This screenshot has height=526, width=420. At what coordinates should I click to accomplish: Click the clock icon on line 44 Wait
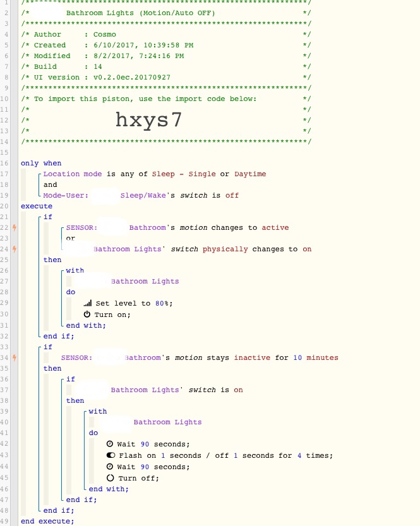pyautogui.click(x=110, y=467)
